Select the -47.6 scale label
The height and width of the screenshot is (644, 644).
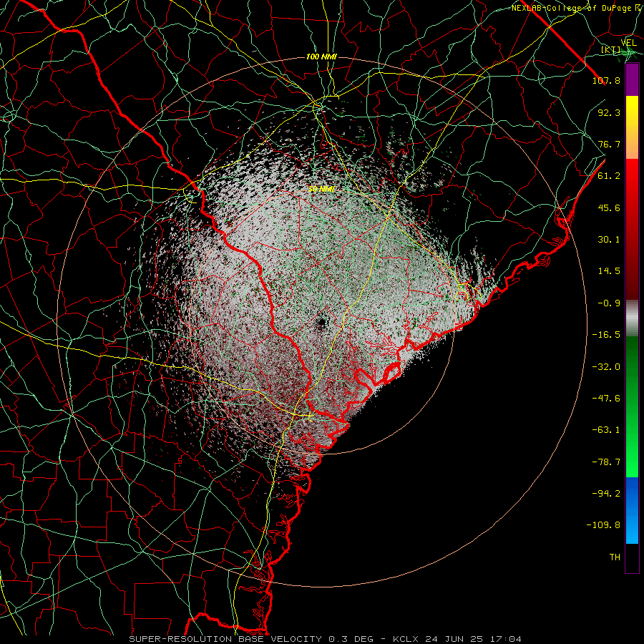click(x=606, y=399)
